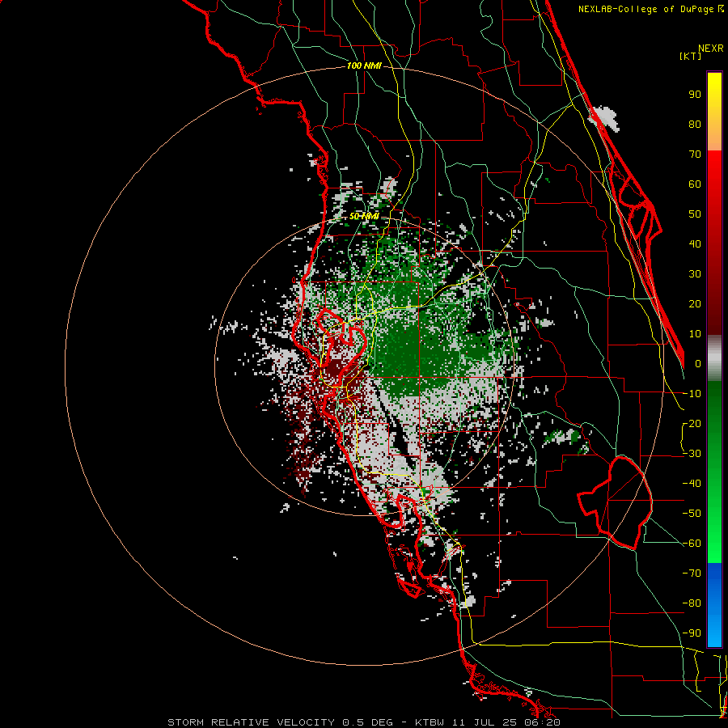This screenshot has height=728, width=728.
Task: Click the positive 70 knot scale value
Action: click(x=695, y=154)
